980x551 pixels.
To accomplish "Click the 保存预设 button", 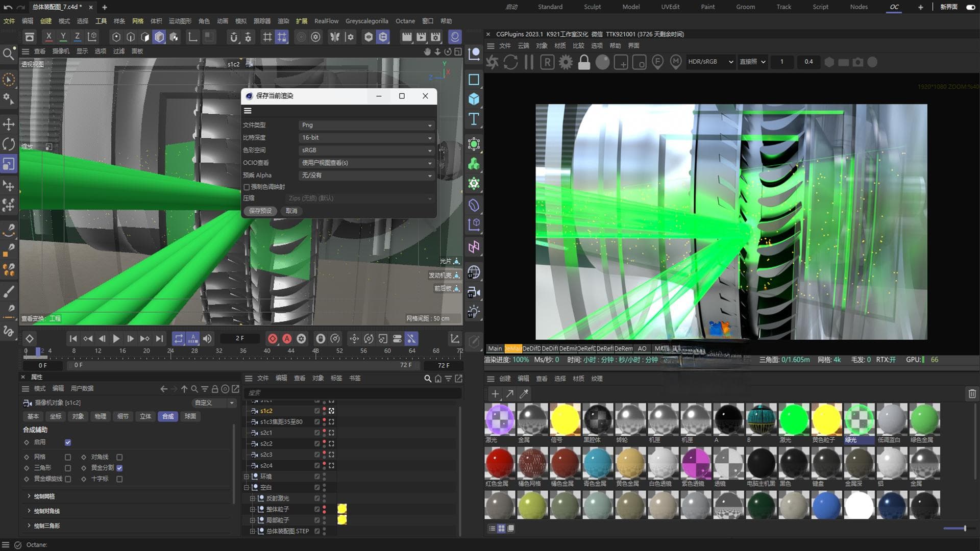I will click(x=260, y=211).
